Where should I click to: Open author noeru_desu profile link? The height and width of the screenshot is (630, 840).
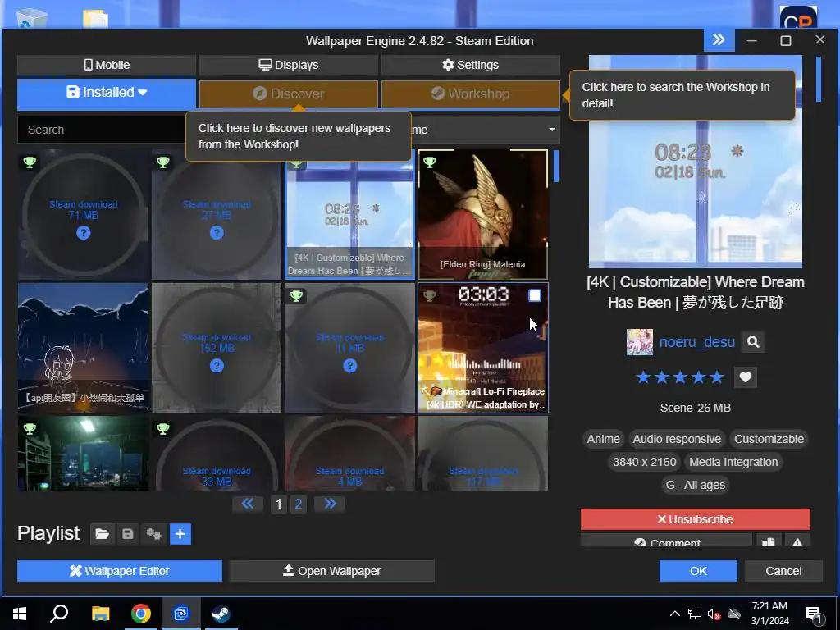click(x=696, y=342)
